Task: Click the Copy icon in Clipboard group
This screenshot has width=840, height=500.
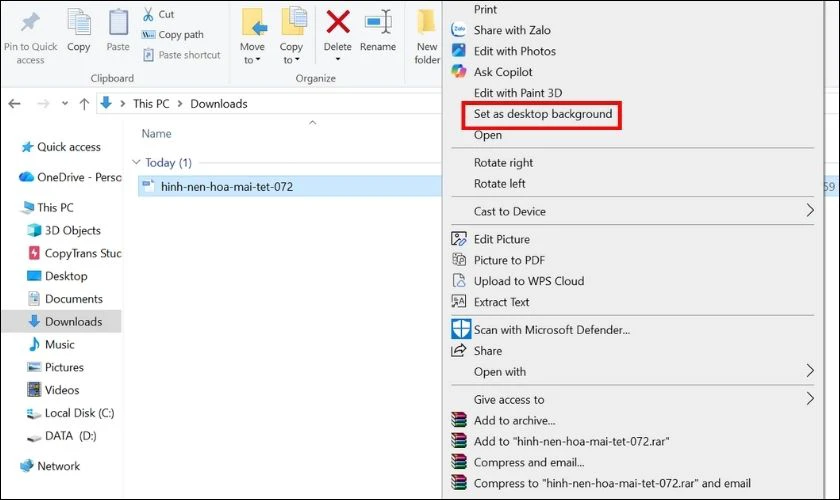Action: click(78, 22)
